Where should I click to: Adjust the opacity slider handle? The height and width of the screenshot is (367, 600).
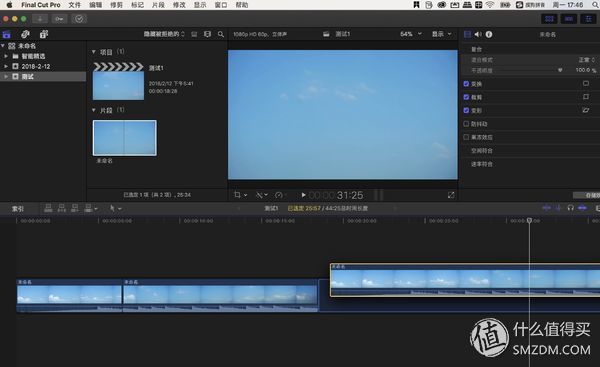click(560, 70)
